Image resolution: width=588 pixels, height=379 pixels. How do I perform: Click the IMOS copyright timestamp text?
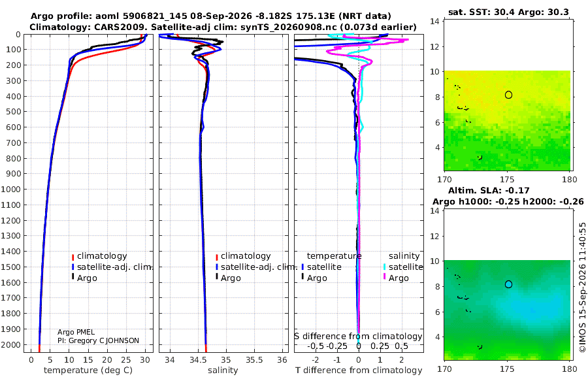[582, 287]
